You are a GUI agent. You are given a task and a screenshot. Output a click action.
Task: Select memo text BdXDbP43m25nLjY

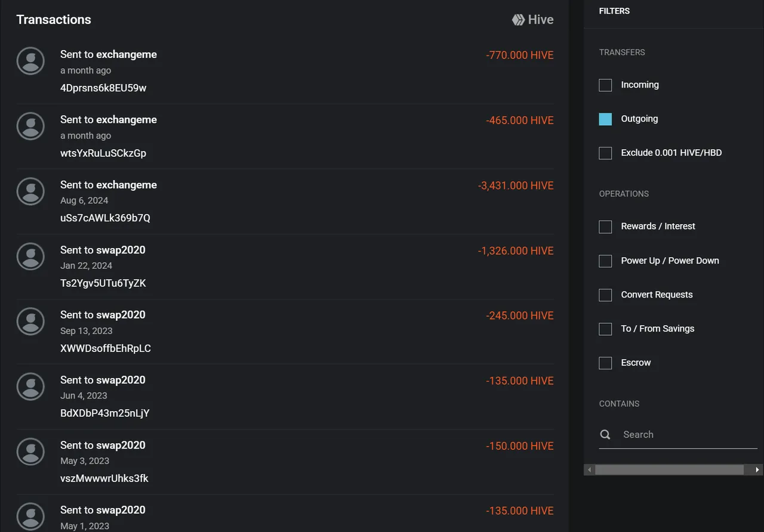coord(105,413)
